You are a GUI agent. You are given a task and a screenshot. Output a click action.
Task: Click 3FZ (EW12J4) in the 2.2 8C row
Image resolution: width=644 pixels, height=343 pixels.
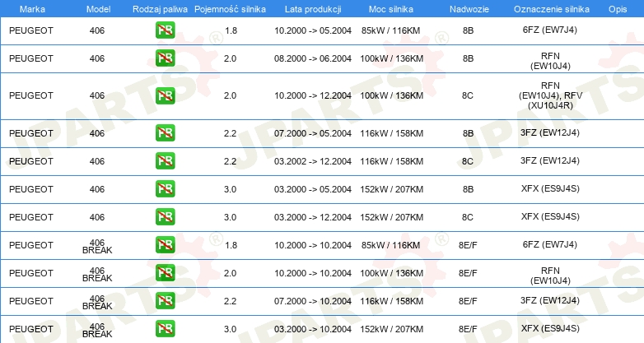point(550,161)
